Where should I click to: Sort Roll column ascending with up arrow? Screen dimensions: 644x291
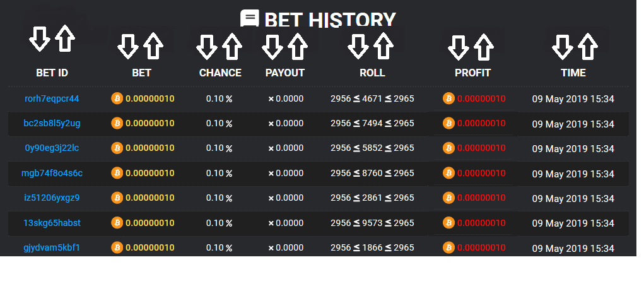(383, 46)
